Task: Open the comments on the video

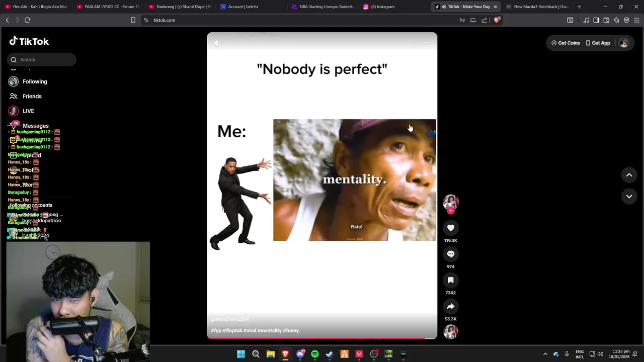Action: pos(451,254)
